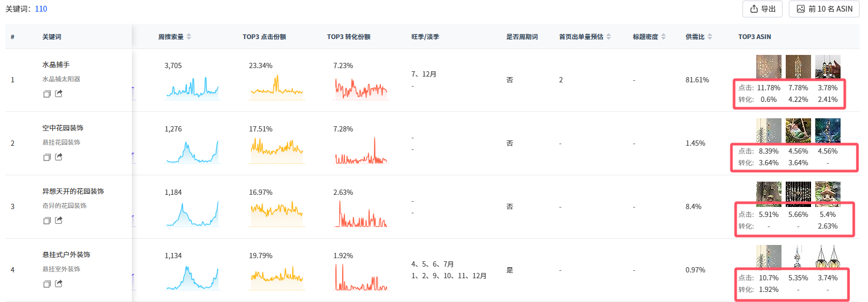
Task: Copy keyword 悬挂式户外装饰 with copy icon
Action: pyautogui.click(x=47, y=284)
